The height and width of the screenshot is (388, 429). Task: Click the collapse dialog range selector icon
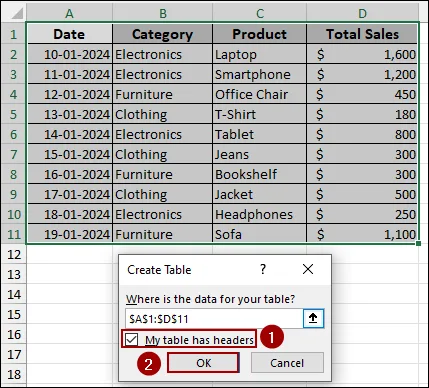[313, 319]
